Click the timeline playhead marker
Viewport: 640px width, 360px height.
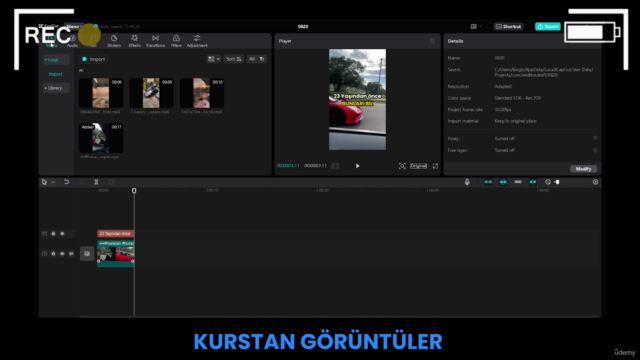click(x=134, y=191)
